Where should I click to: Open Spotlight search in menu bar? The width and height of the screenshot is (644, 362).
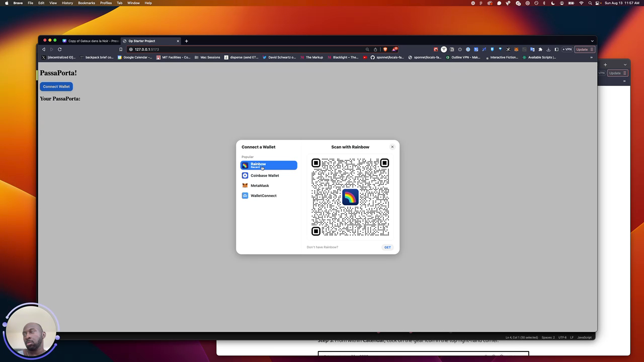[590, 3]
